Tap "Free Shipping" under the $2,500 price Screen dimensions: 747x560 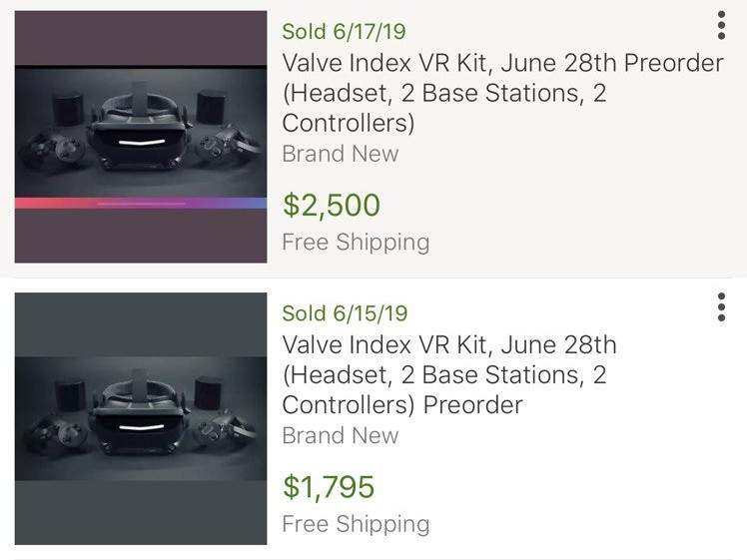tap(356, 243)
